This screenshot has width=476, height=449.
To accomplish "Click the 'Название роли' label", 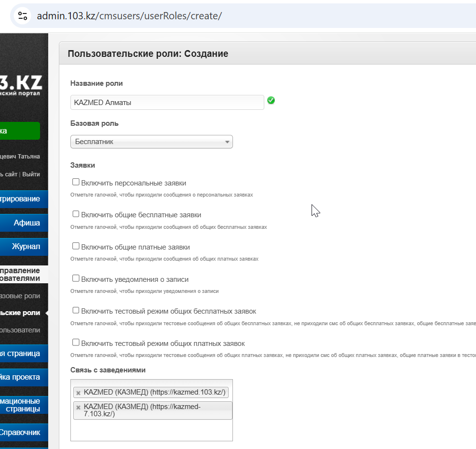I will coord(96,83).
